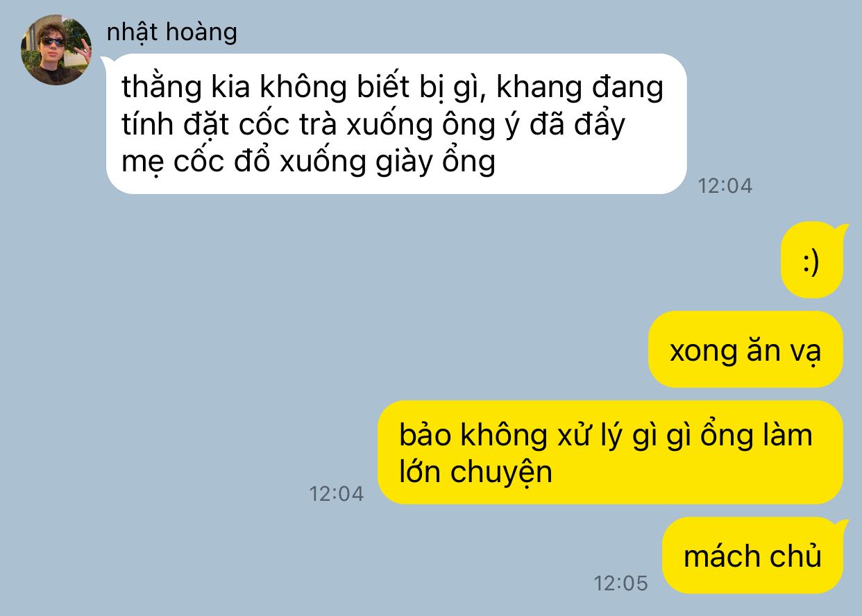
Task: Select the "xong ăn vạ" message
Action: coord(745,349)
